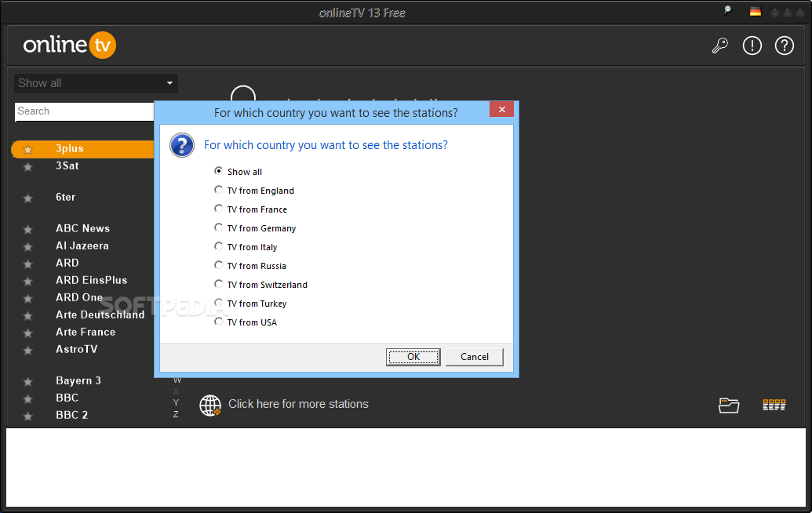
Task: Click the onlinetv logo
Action: click(69, 45)
